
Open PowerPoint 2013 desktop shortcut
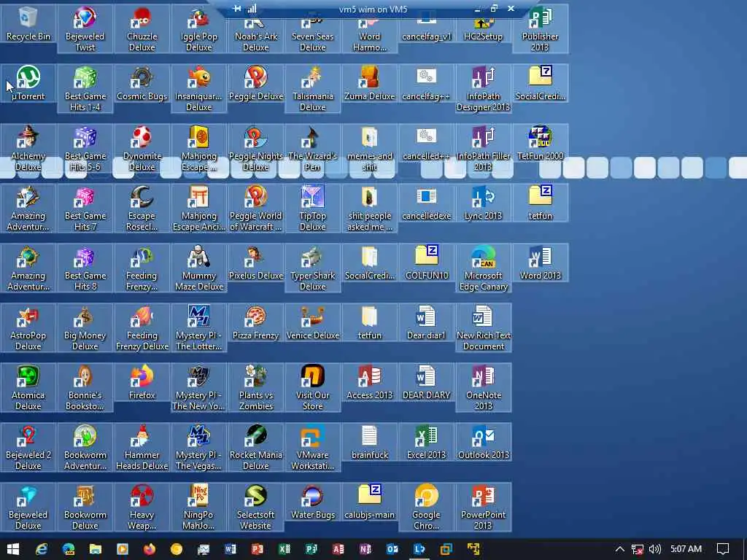click(483, 507)
